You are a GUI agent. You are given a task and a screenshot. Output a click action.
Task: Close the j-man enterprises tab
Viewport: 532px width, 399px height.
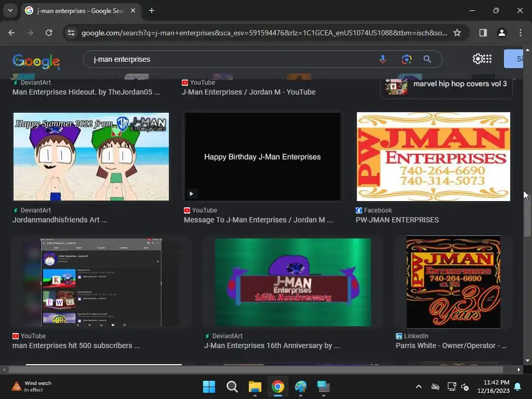133,10
